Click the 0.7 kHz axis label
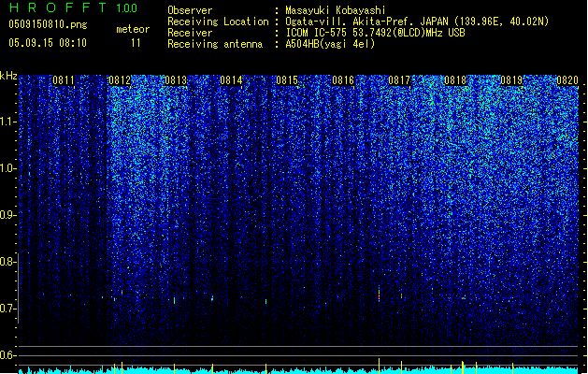The height and width of the screenshot is (374, 588). pos(7,309)
